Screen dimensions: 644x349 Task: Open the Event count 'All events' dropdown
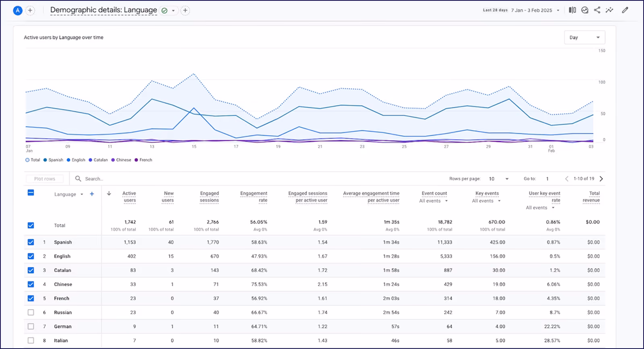[433, 201]
